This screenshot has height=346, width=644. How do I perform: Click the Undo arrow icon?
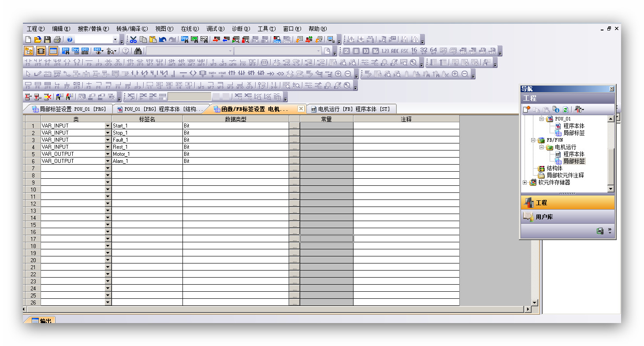click(x=163, y=40)
